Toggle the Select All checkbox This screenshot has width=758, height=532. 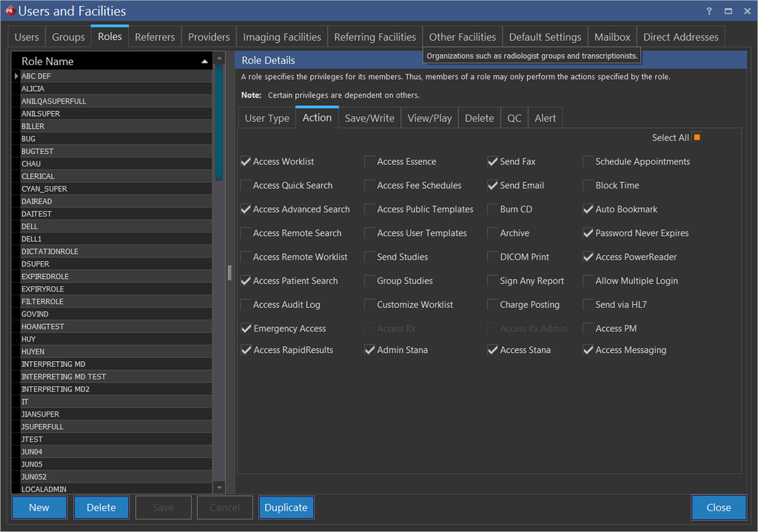[x=697, y=137]
